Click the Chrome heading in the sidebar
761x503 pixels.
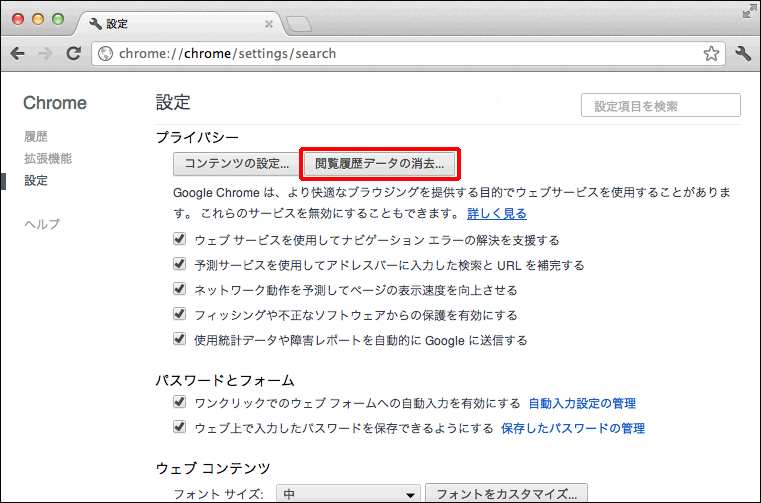[x=55, y=103]
